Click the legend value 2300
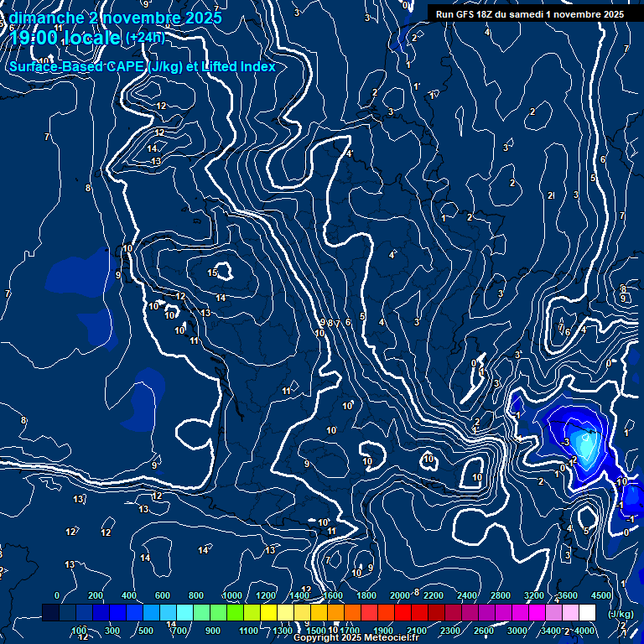644x644 pixels. point(450,631)
